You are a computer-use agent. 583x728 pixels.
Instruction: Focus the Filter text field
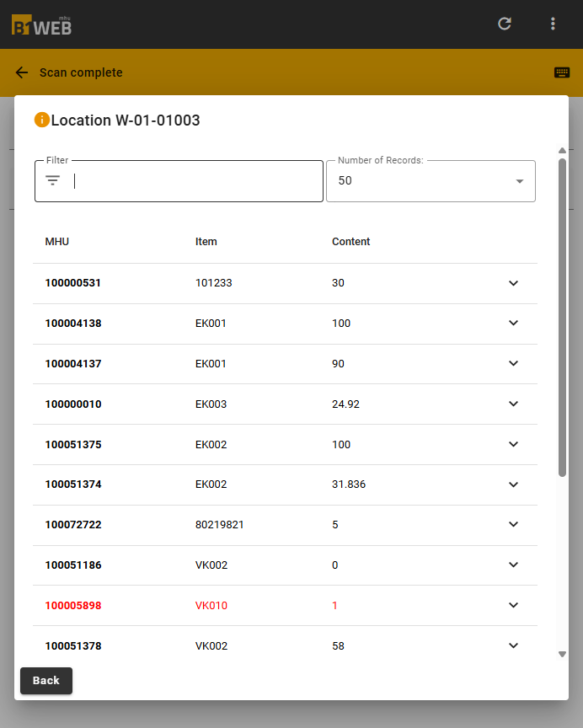point(179,181)
